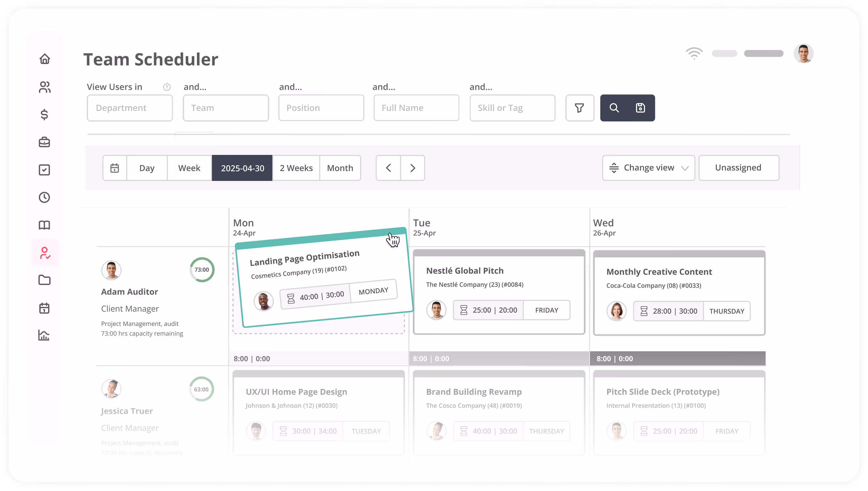This screenshot has height=491, width=868.
Task: Switch to the Day view
Action: click(147, 168)
